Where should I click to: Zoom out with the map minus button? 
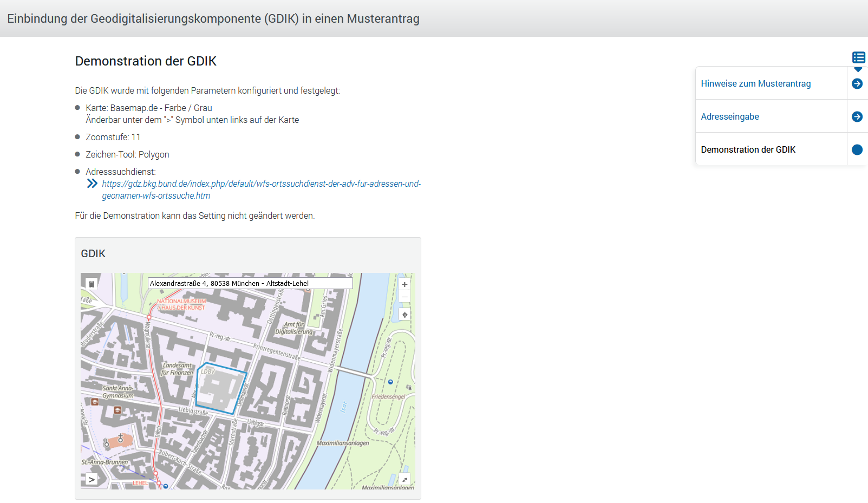click(404, 297)
